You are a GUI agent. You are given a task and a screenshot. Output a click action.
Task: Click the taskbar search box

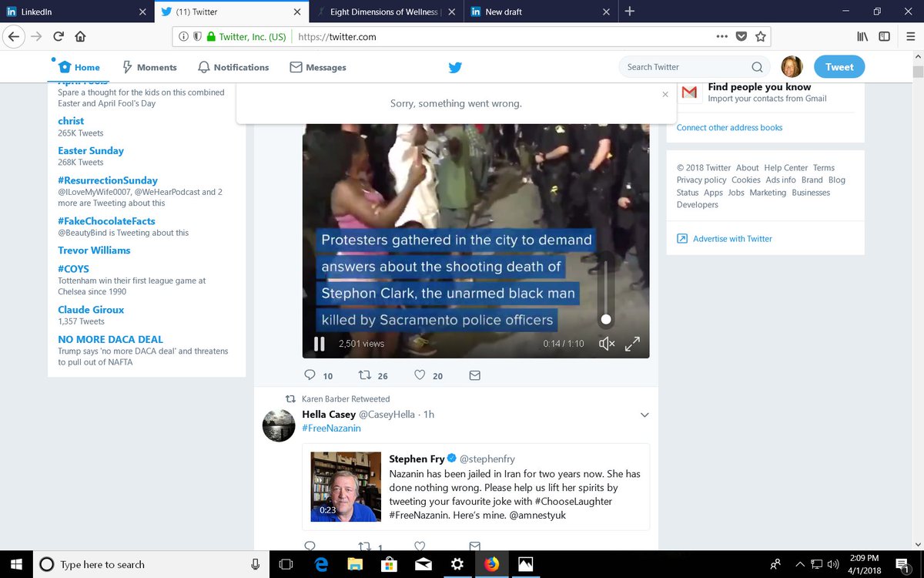[151, 564]
